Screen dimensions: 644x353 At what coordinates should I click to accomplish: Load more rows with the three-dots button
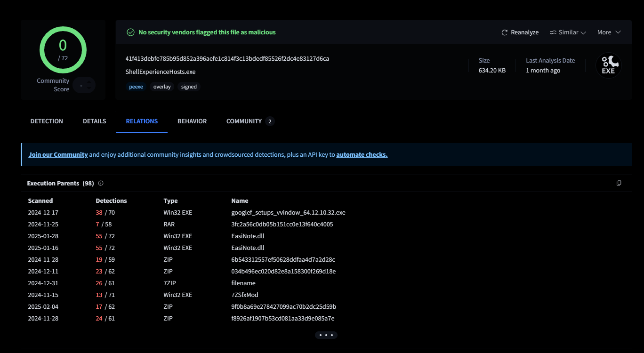326,335
